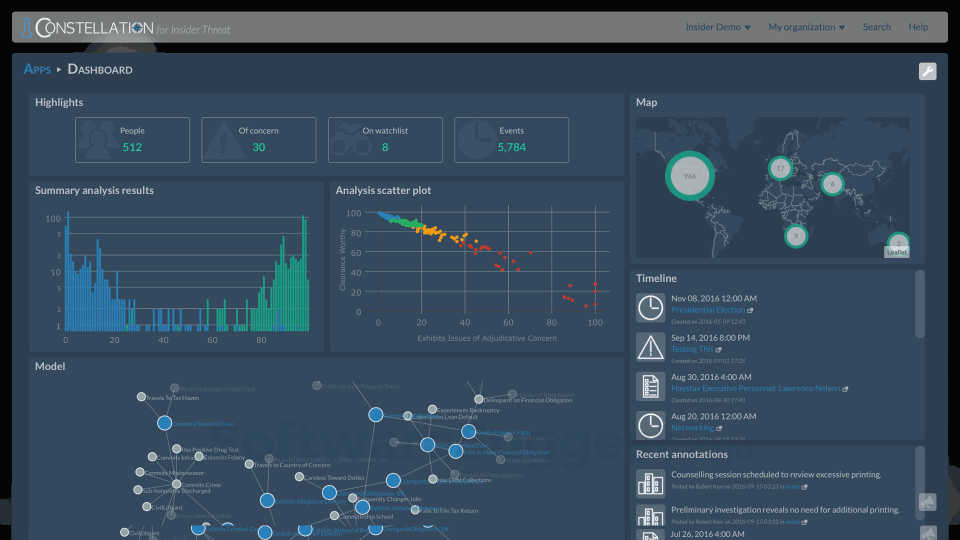Go to Apps breadcrumb link

37,69
